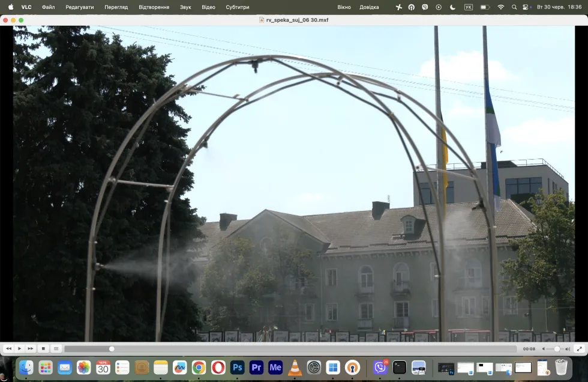Open the Субтитри menu
Image resolution: width=588 pixels, height=382 pixels.
(238, 7)
